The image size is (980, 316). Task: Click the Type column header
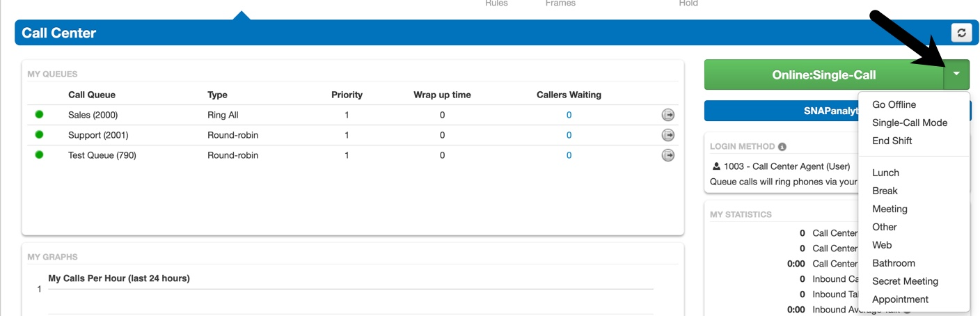[217, 95]
